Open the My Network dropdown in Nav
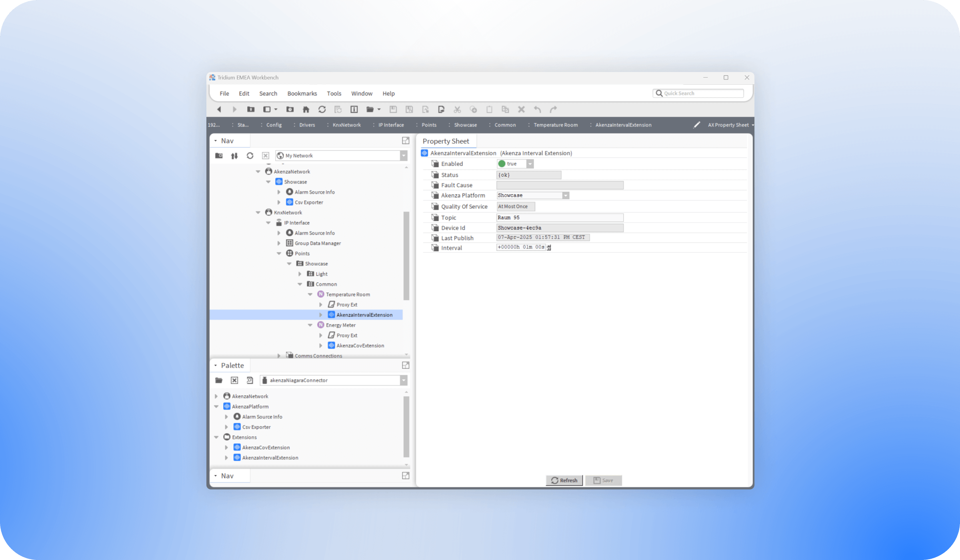Screen dimensions: 960x560 point(404,156)
